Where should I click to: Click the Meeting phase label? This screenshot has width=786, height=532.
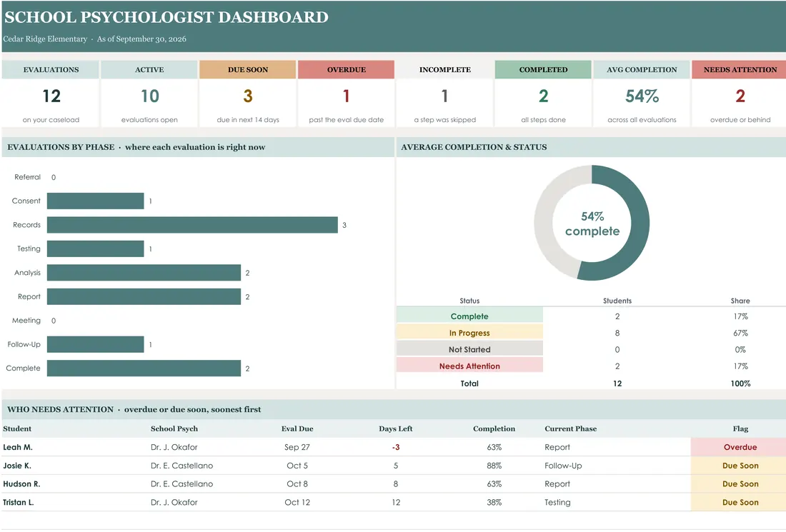(26, 321)
